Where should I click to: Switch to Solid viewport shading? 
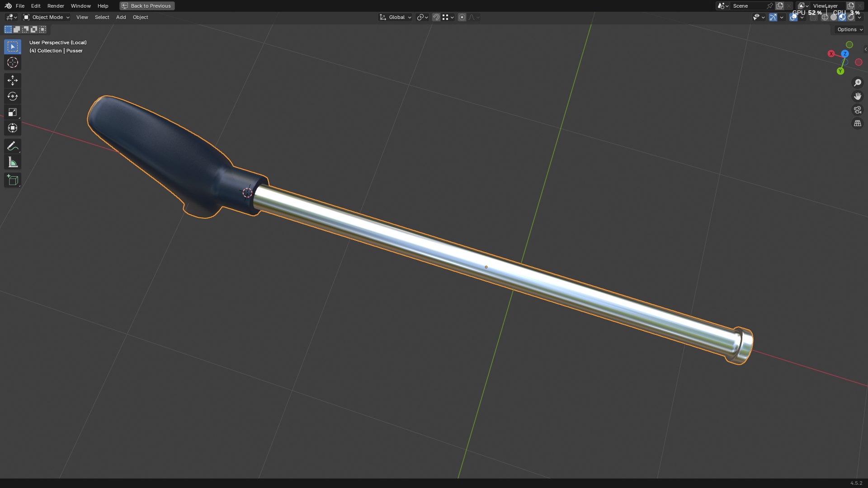pyautogui.click(x=834, y=17)
